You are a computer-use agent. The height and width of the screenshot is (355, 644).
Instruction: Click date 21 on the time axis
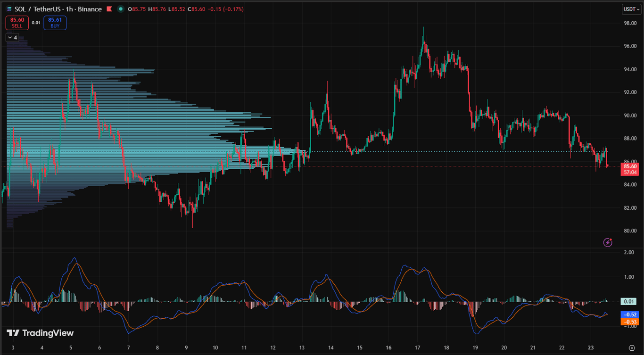click(x=533, y=348)
